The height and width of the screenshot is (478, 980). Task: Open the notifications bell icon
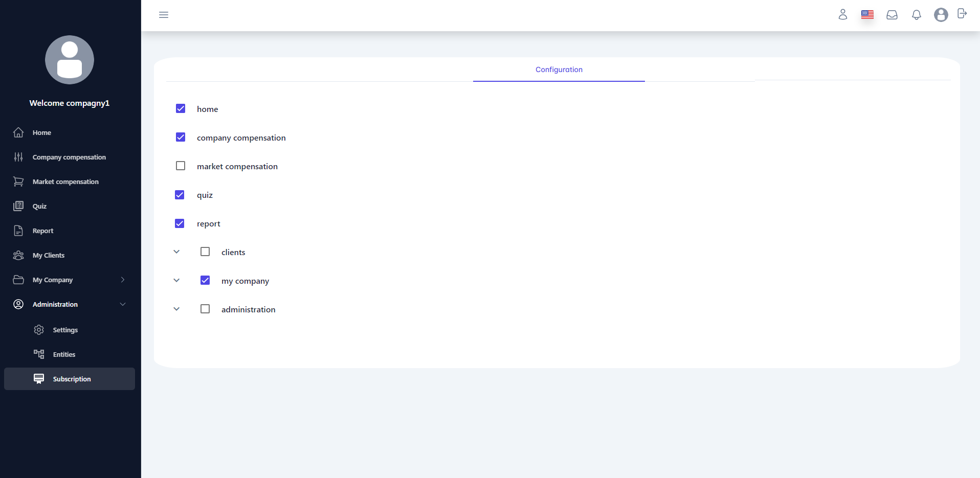pyautogui.click(x=916, y=15)
